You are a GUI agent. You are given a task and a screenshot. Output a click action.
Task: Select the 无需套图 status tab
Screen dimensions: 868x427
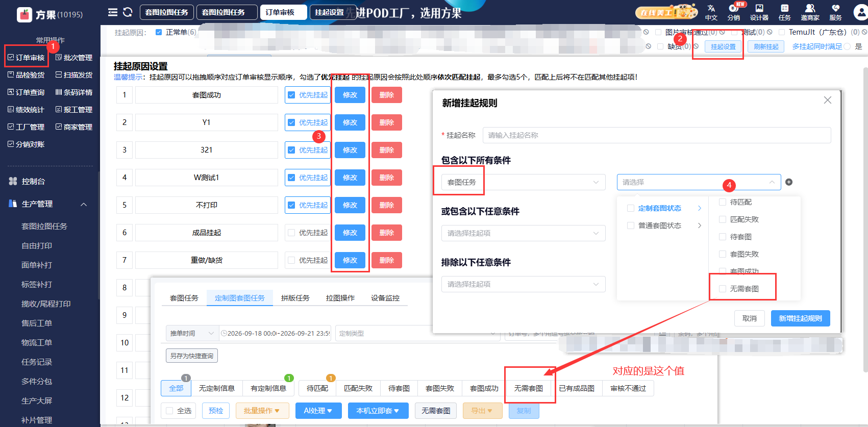(x=529, y=388)
